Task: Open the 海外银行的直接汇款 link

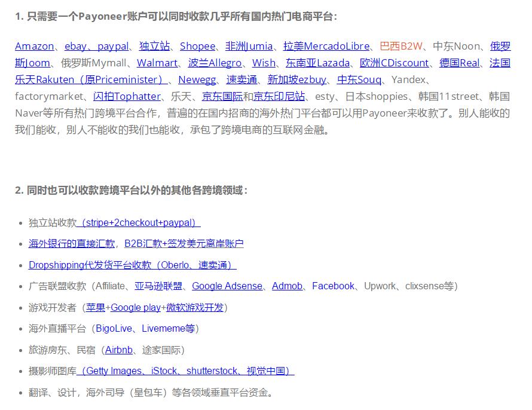Action: pyautogui.click(x=72, y=244)
